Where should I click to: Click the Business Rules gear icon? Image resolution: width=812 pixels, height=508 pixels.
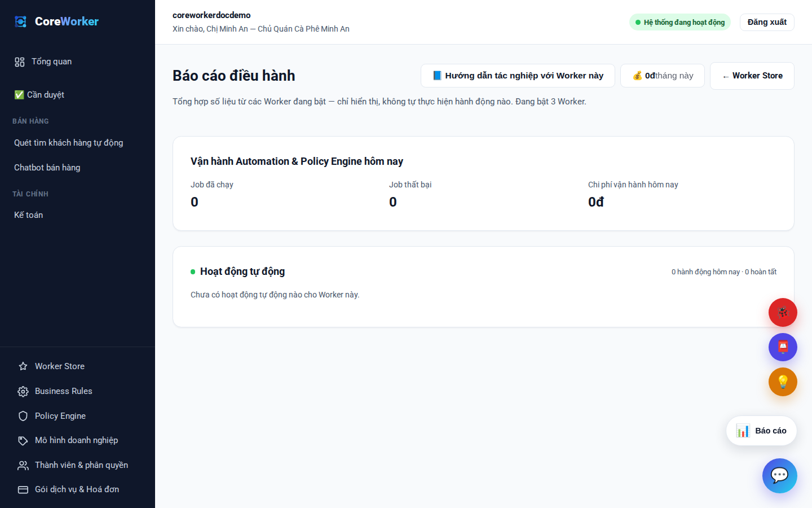pos(23,391)
